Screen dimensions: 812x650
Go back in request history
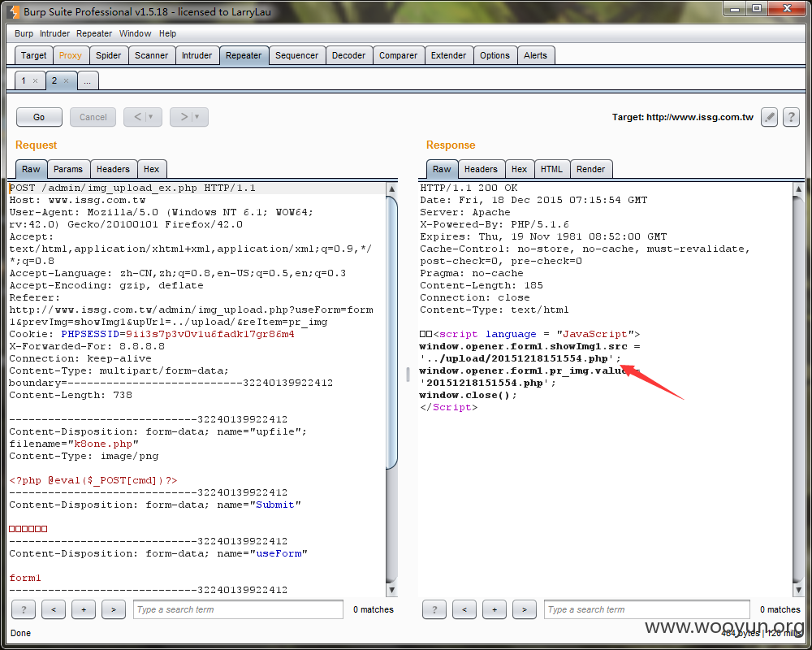click(x=143, y=117)
